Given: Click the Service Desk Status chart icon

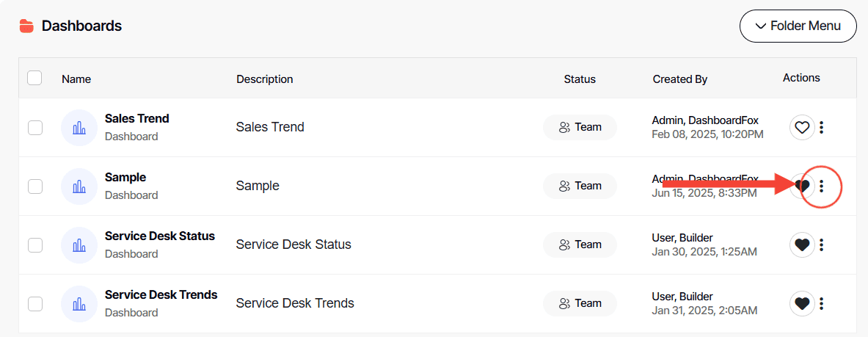Looking at the screenshot, I should click(x=79, y=245).
